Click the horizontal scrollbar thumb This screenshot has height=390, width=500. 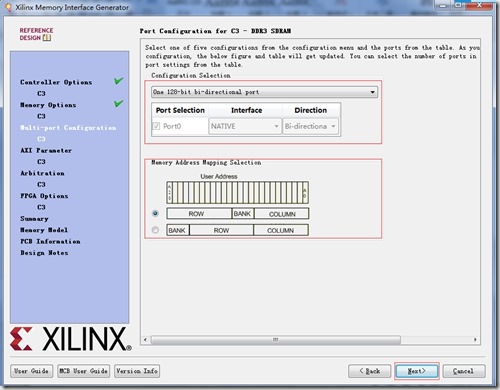(276, 340)
